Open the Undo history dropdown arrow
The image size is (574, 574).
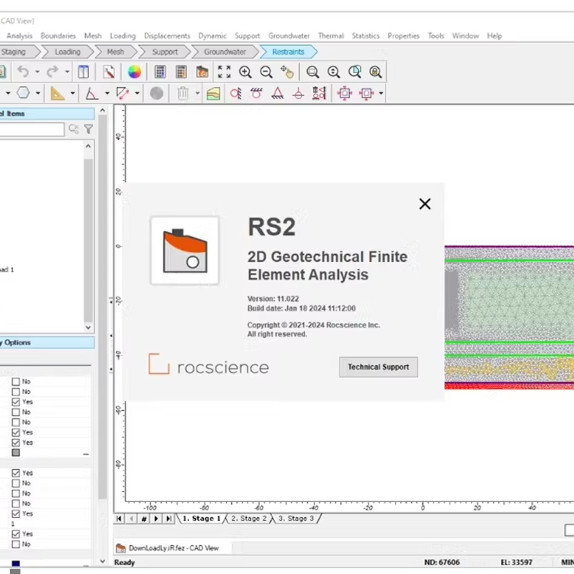point(37,72)
